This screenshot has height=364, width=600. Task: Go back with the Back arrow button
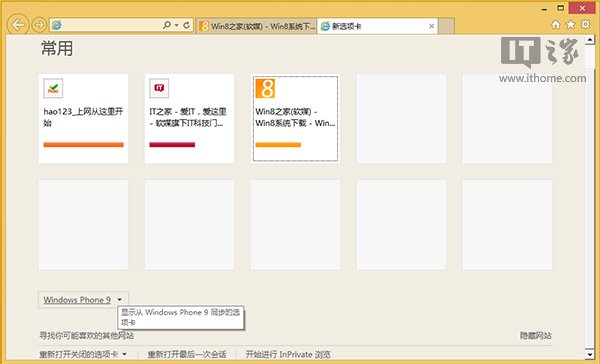click(x=18, y=25)
